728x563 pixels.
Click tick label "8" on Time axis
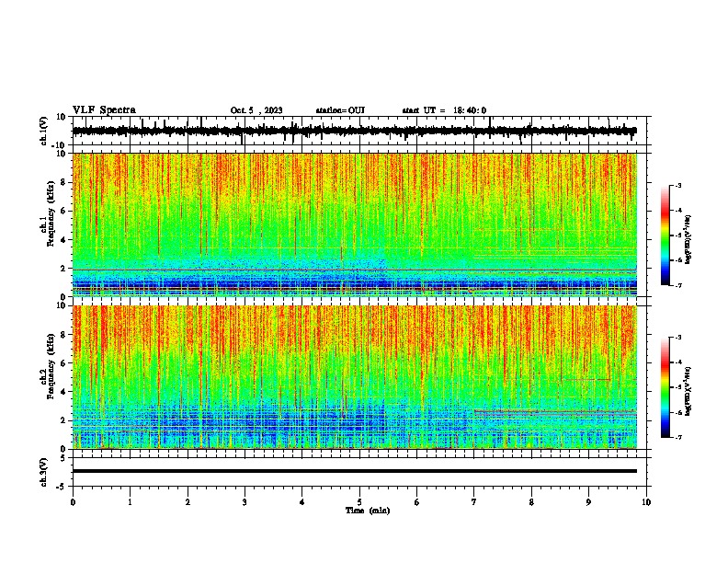tap(531, 502)
